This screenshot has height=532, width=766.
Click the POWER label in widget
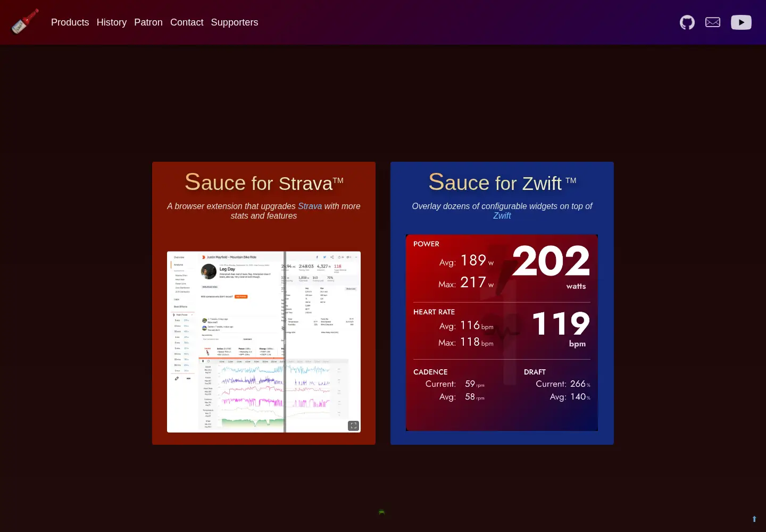click(426, 244)
